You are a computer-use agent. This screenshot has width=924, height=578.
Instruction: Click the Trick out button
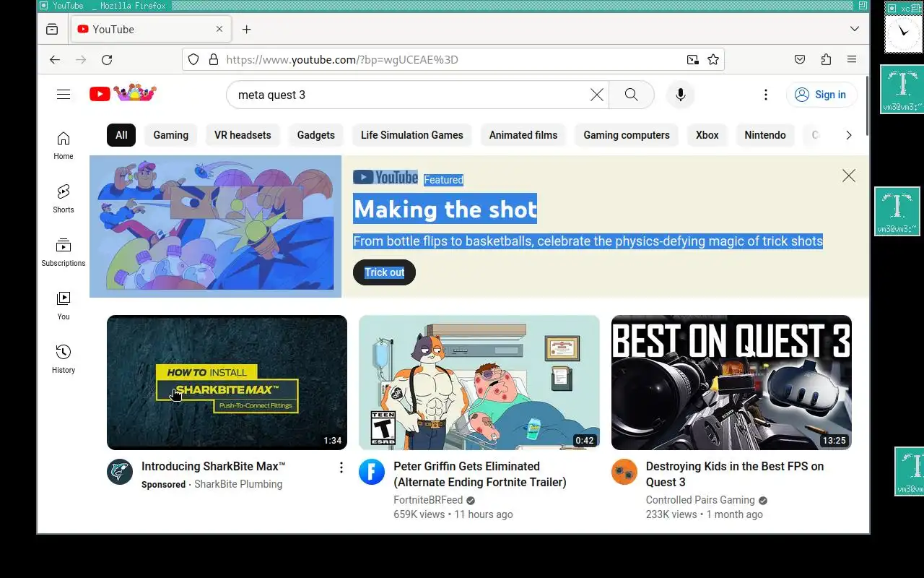click(384, 272)
